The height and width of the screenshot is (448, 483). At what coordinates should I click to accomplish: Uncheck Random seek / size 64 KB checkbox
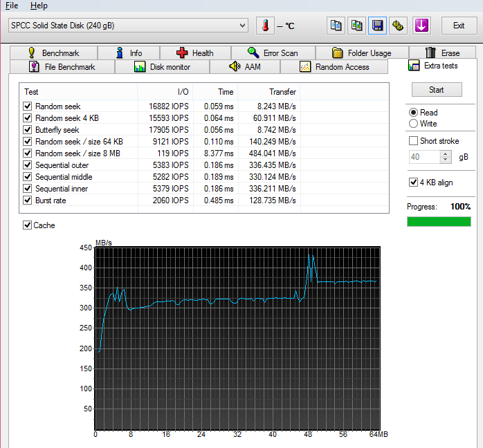(28, 141)
